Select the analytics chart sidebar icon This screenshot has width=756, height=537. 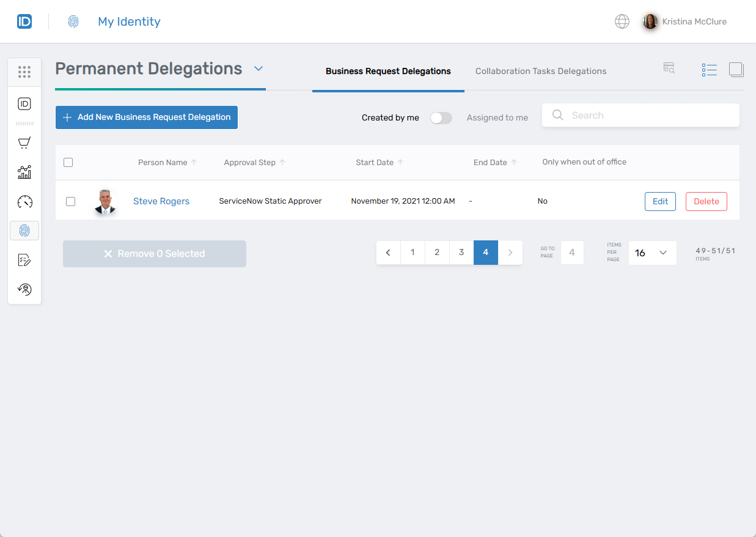coord(24,172)
